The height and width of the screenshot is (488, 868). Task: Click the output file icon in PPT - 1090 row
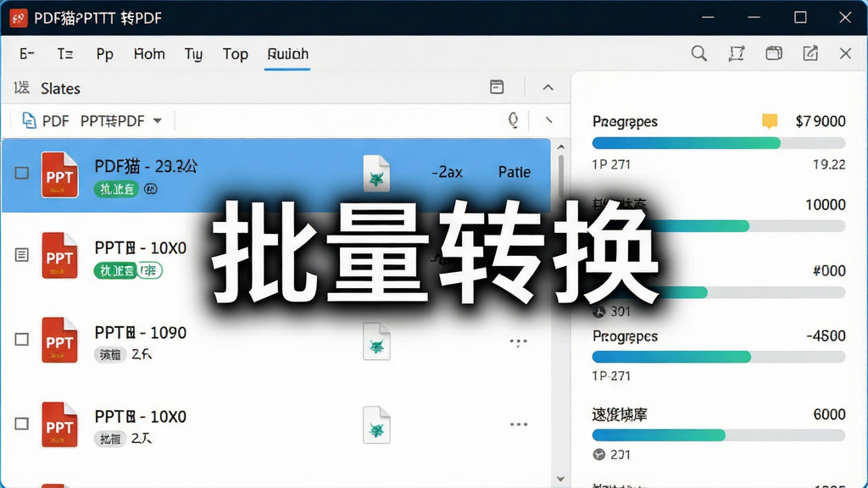(x=376, y=341)
